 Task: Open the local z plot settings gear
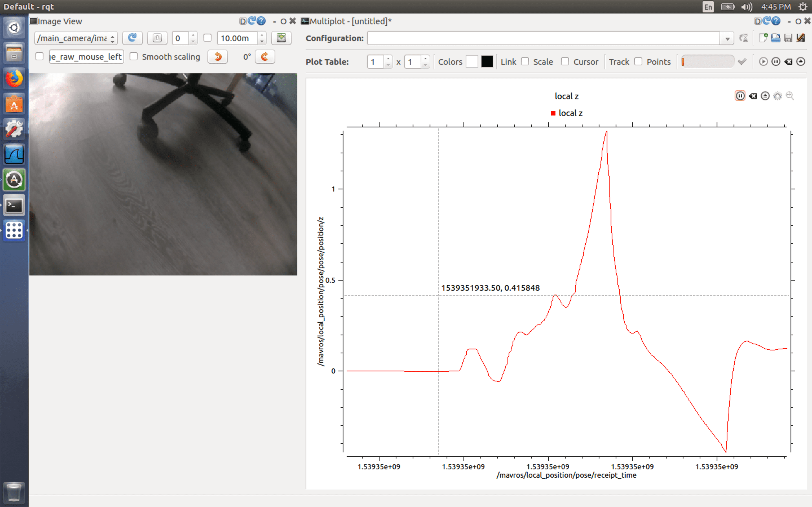tap(777, 96)
